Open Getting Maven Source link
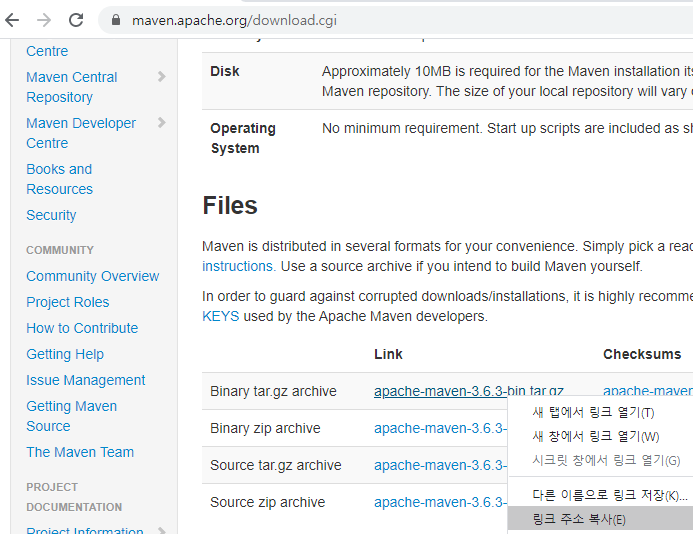 point(72,416)
